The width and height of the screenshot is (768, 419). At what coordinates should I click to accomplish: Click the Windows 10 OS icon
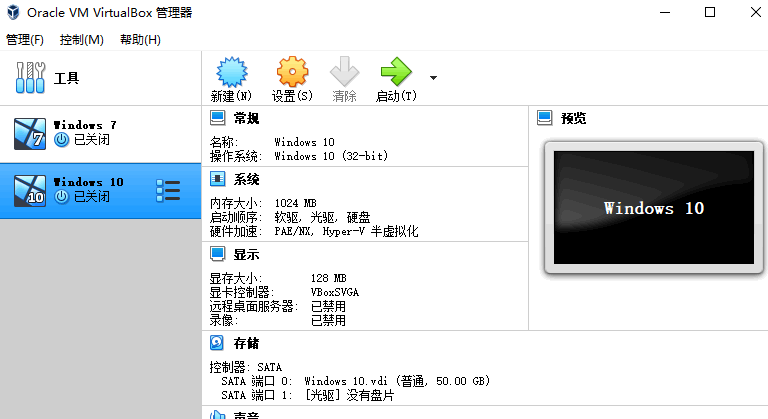(30, 191)
